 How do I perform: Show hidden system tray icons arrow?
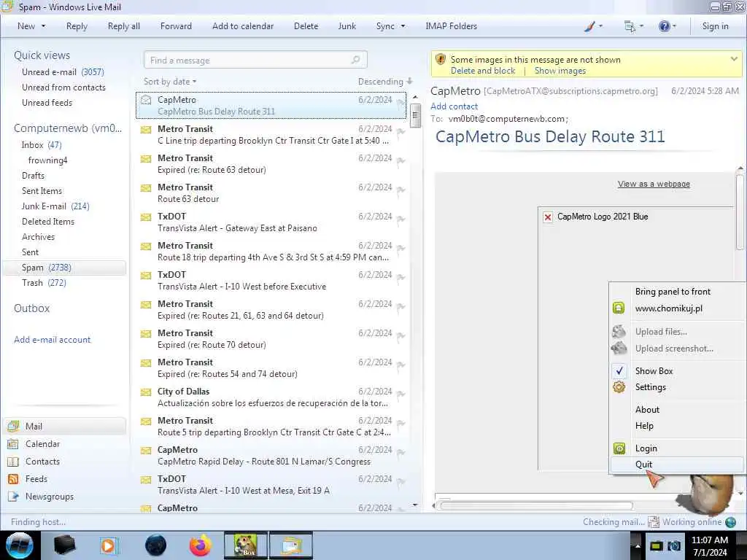click(638, 545)
